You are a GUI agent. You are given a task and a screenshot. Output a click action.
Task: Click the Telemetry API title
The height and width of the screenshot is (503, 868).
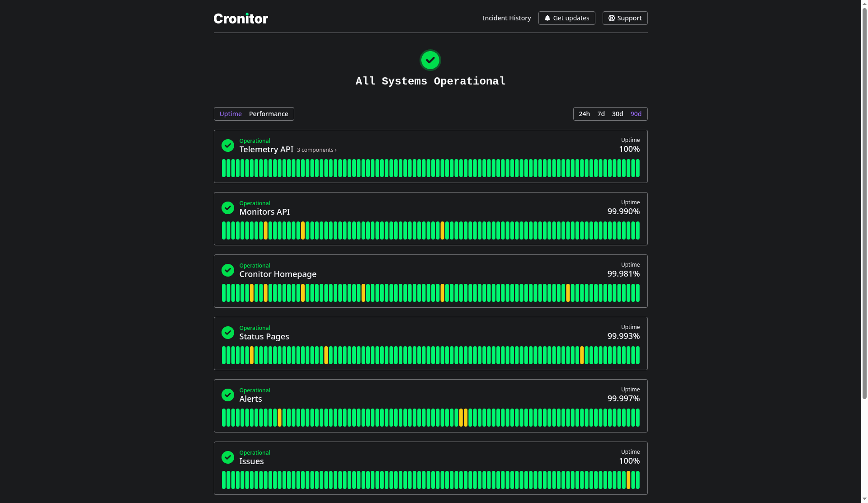[x=266, y=150]
